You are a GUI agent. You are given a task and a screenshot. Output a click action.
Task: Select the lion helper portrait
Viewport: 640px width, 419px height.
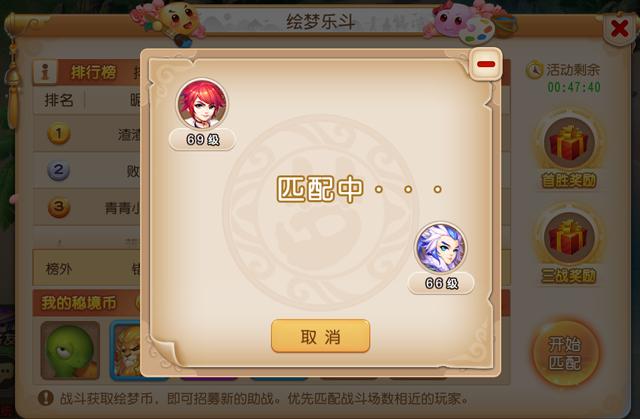(x=127, y=350)
